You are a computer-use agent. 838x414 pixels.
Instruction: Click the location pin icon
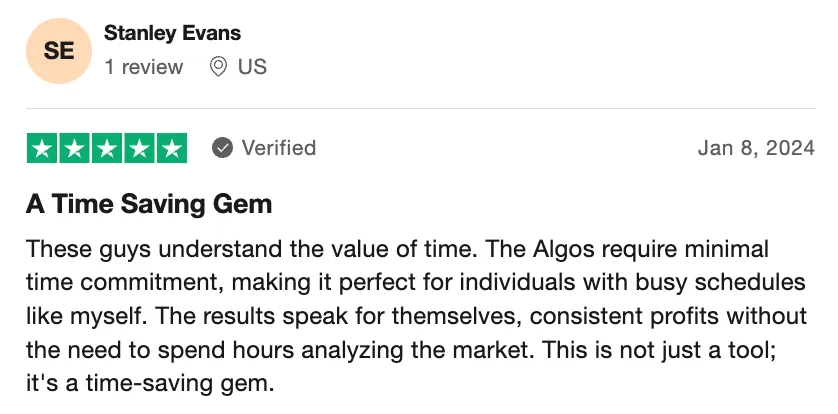click(218, 67)
